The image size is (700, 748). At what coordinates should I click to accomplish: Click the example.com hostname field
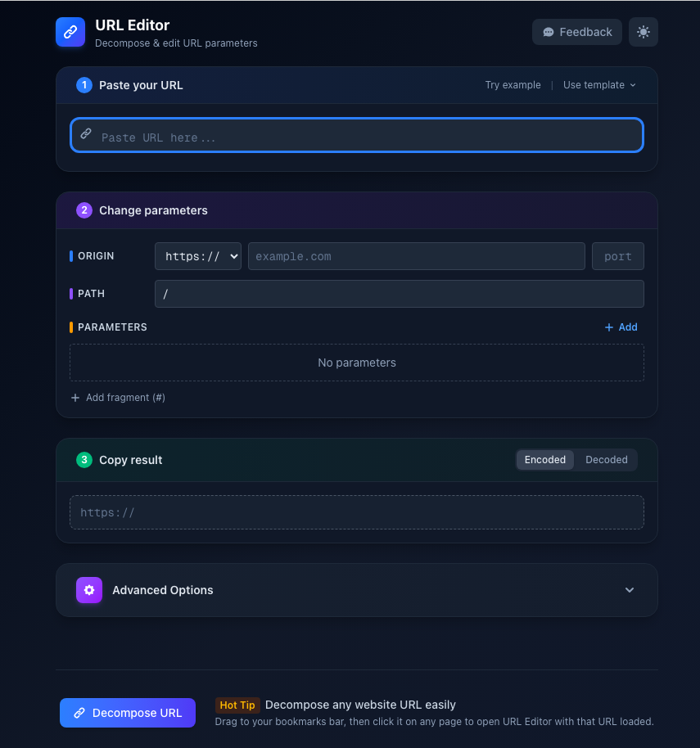click(416, 256)
